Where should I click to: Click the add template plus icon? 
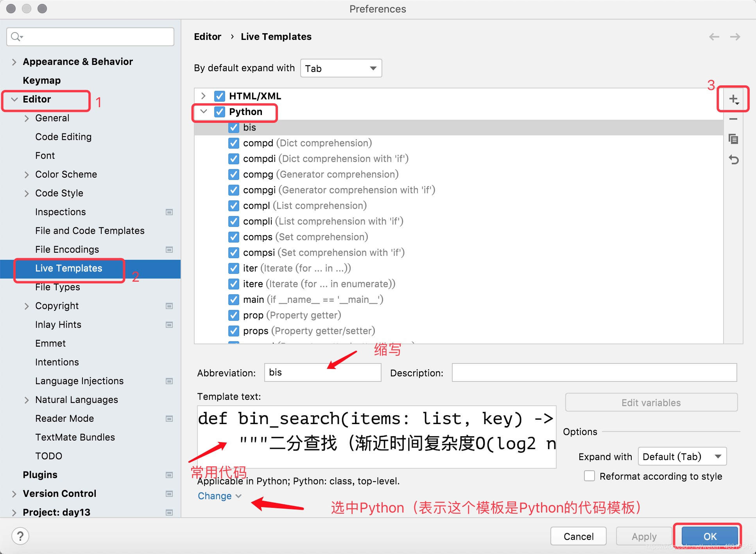[x=733, y=99]
